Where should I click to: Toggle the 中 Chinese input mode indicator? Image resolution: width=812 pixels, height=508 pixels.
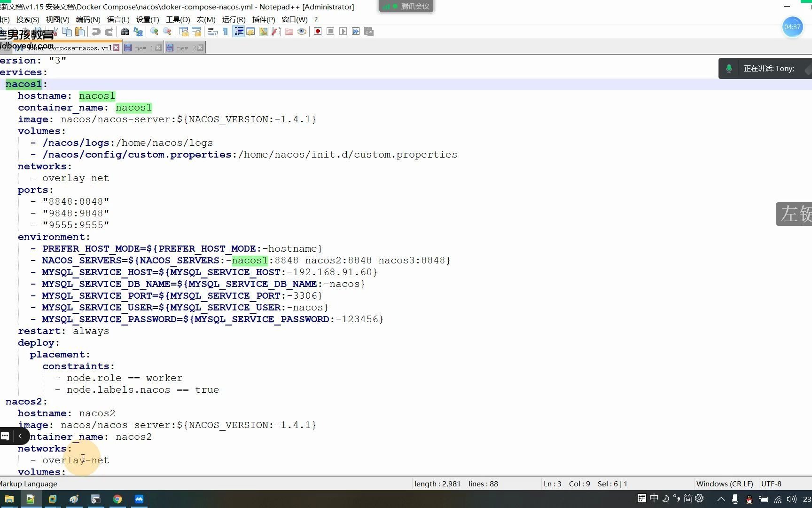tap(654, 498)
